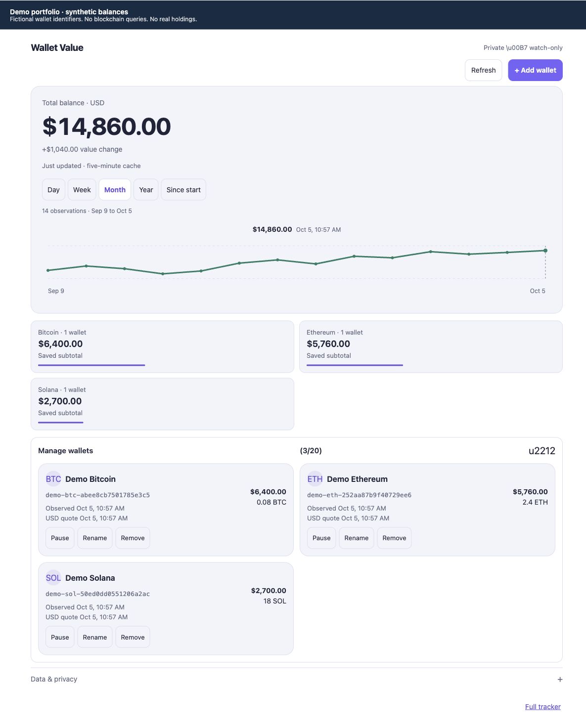Click the demo-btc-abee8cb7501785e3c5 address
Viewport: 586px width, 728px height.
[x=97, y=495]
